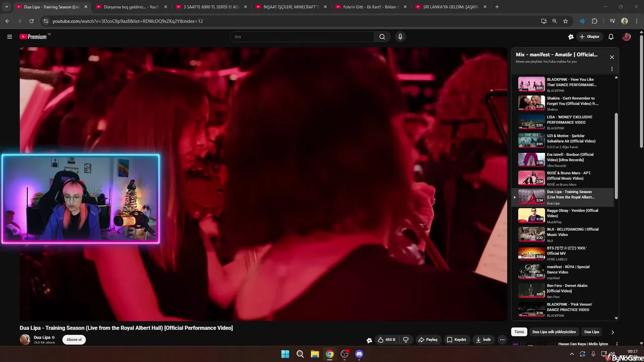Play INJI BELLYDANCING music video
Viewport: 644px width, 362px height.
562,234
